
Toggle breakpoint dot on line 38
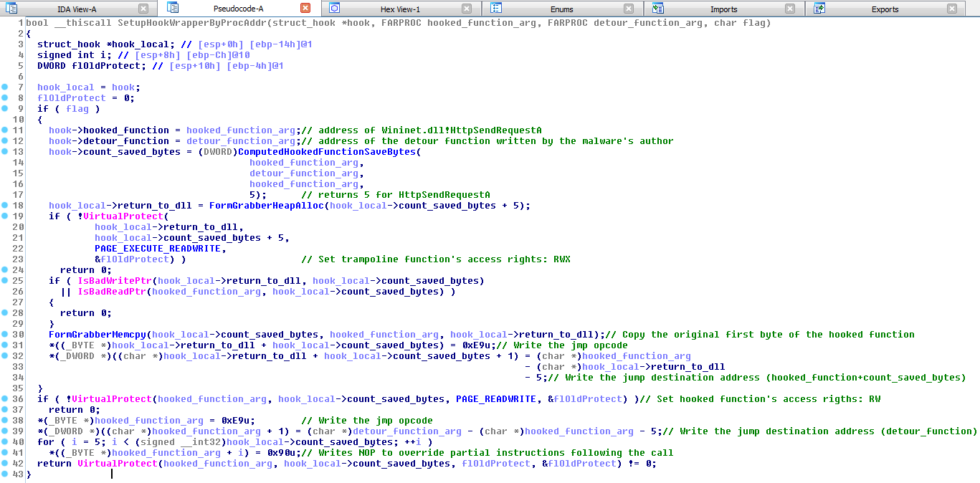(x=4, y=421)
